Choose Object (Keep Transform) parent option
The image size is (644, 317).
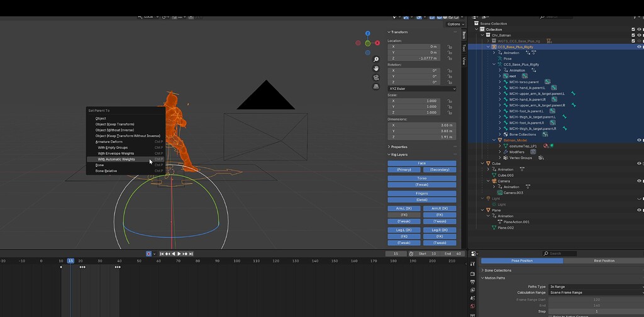point(126,124)
